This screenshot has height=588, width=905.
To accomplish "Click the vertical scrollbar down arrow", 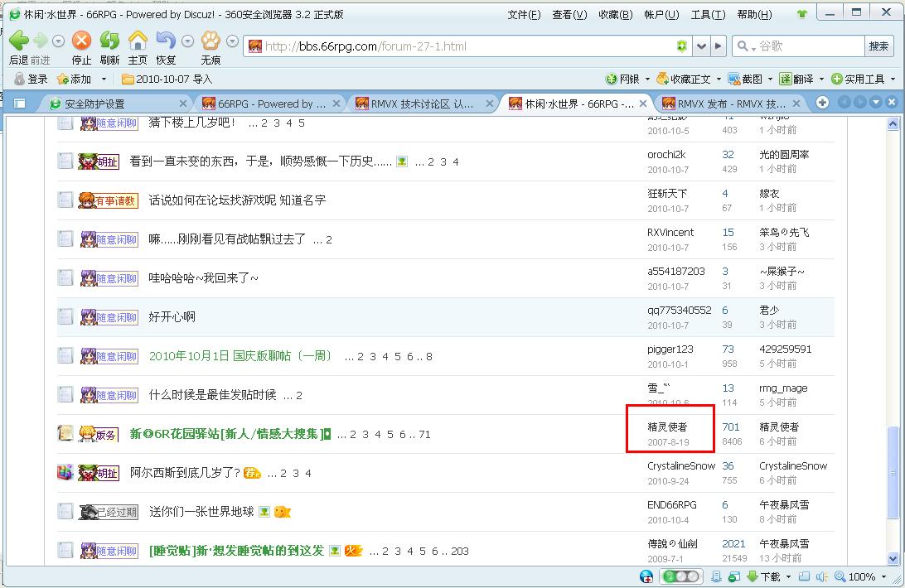I will click(893, 558).
